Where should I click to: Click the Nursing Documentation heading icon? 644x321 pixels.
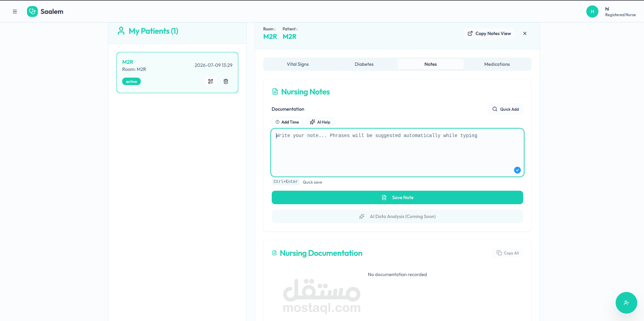click(x=274, y=253)
